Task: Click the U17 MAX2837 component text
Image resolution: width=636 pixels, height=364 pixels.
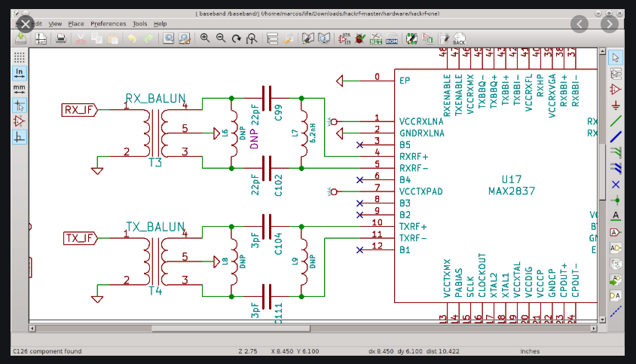Action: [x=512, y=185]
